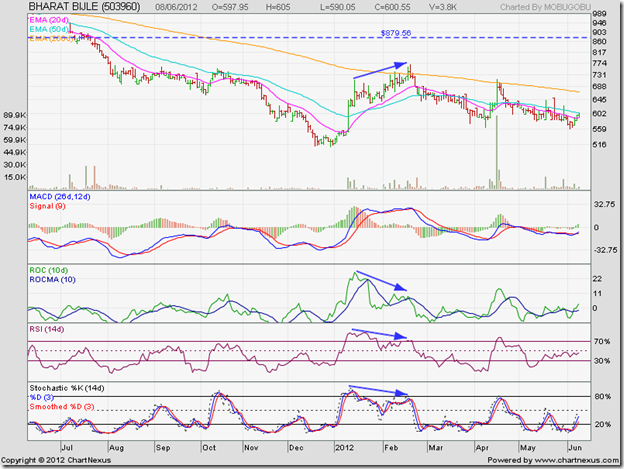Click the blue arrow in RSI panel
Viewport: 624px width, 469px height.
(380, 337)
